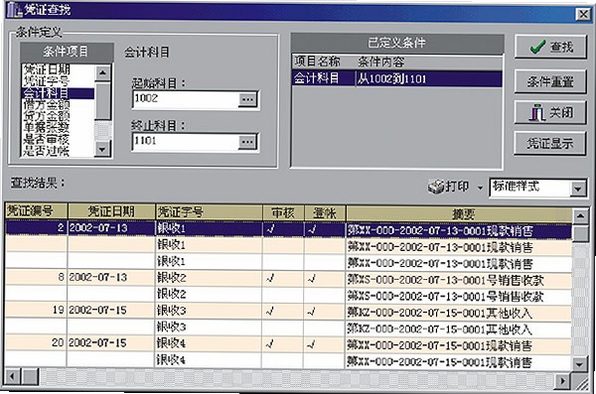Click the 查帐 checkmark in voucher 19 row
Screen dimensions: 596x394
coord(312,312)
